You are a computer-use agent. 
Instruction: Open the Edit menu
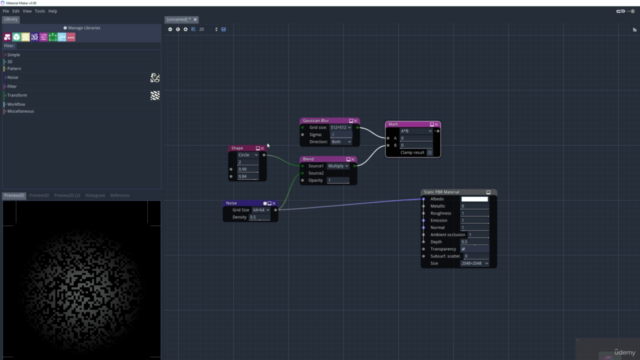[x=16, y=11]
